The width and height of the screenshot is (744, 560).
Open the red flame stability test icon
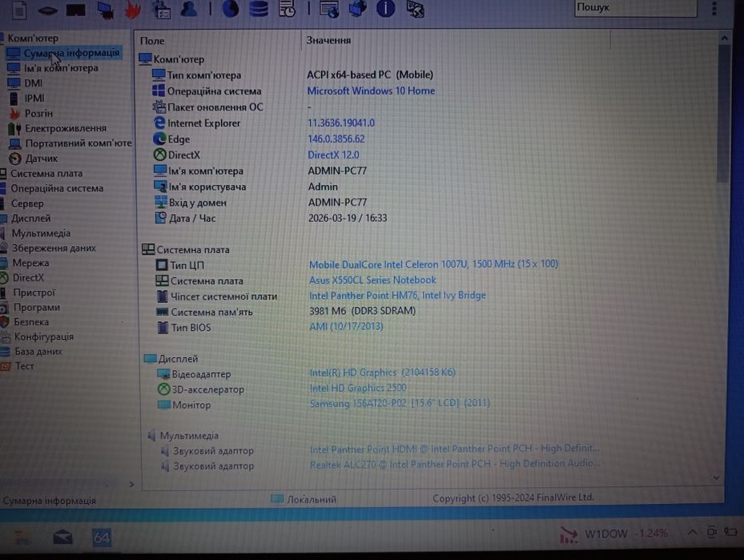[x=133, y=10]
